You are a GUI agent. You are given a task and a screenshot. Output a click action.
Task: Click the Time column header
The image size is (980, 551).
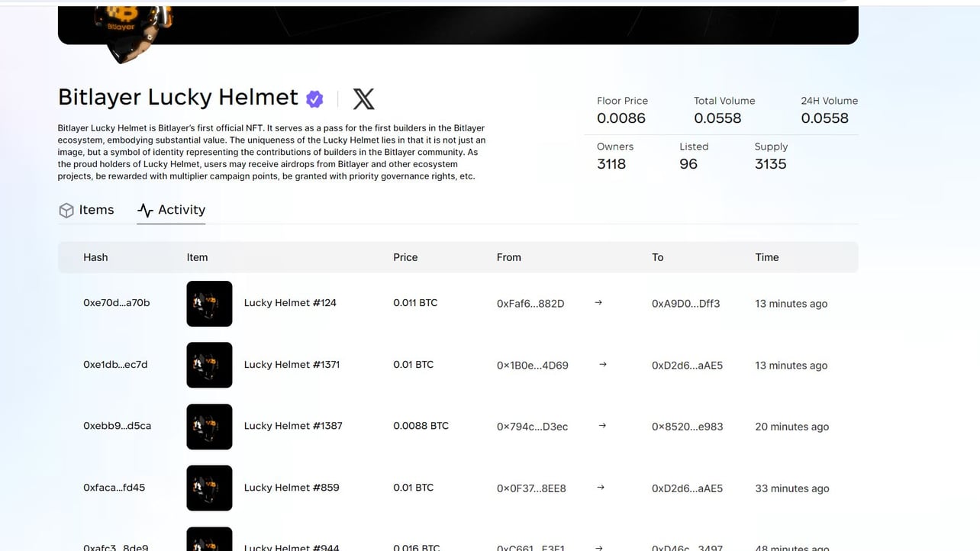(767, 257)
